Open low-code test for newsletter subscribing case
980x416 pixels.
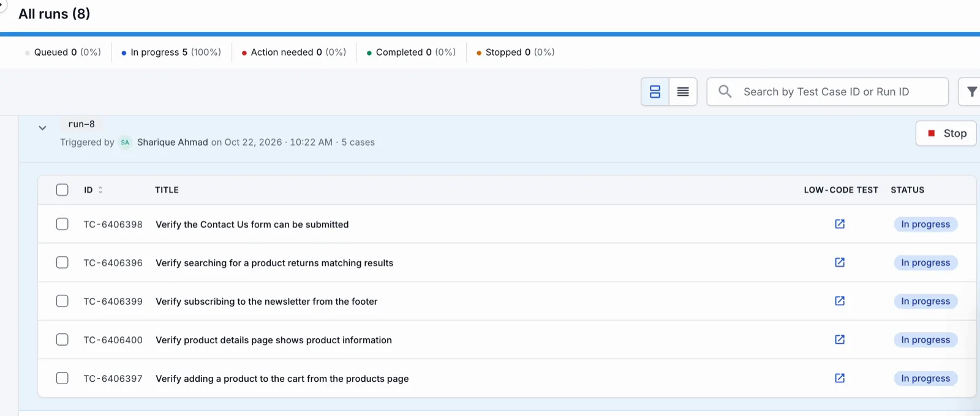[x=840, y=301]
